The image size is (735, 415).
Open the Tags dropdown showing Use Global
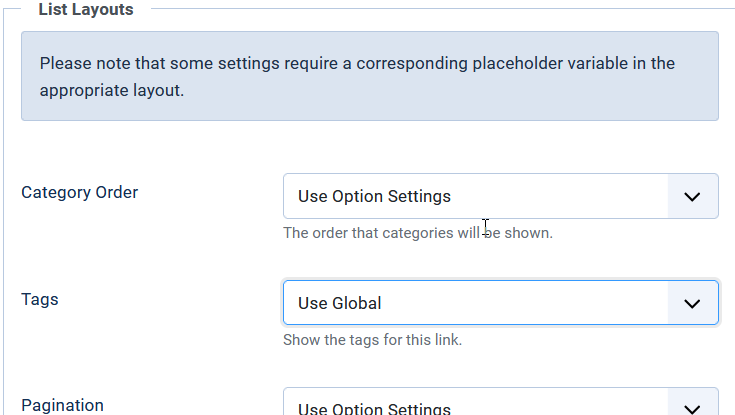point(501,303)
